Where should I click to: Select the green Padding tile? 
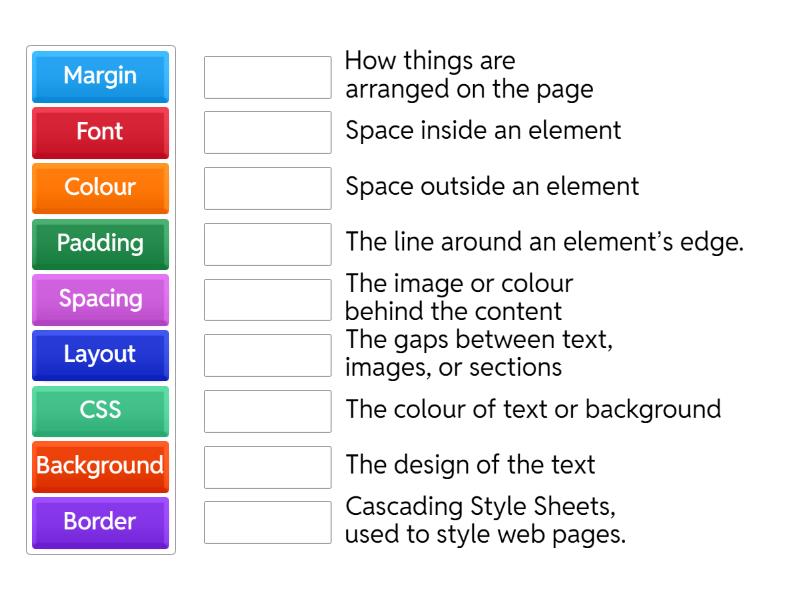tap(100, 243)
